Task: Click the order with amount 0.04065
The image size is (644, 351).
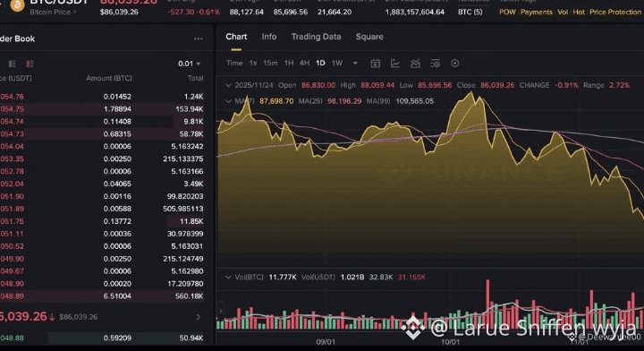Action: coord(102,184)
